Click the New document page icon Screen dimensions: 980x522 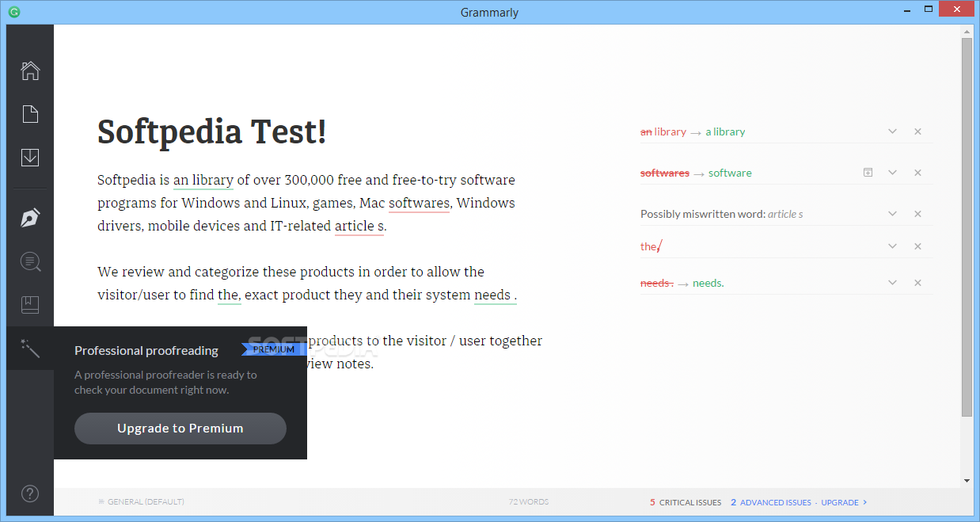(30, 114)
